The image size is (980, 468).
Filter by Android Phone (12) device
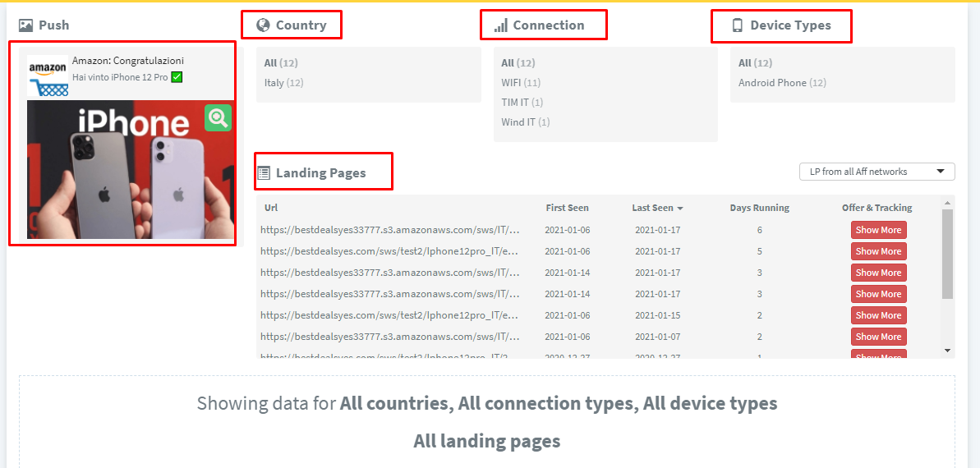[782, 82]
